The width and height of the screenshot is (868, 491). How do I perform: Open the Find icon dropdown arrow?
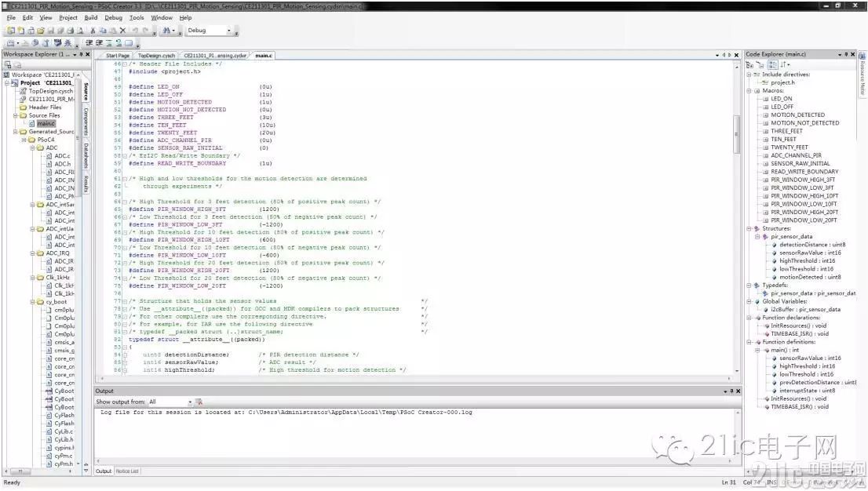[x=173, y=31]
